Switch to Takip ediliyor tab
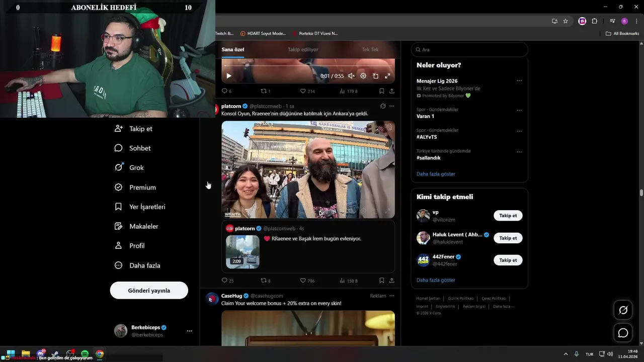This screenshot has width=644, height=362. [303, 49]
